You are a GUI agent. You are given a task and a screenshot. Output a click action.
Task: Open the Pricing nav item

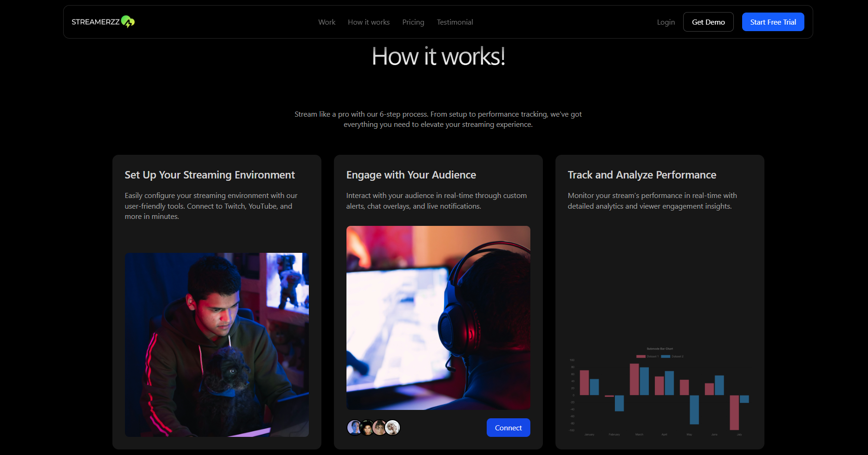pyautogui.click(x=413, y=22)
